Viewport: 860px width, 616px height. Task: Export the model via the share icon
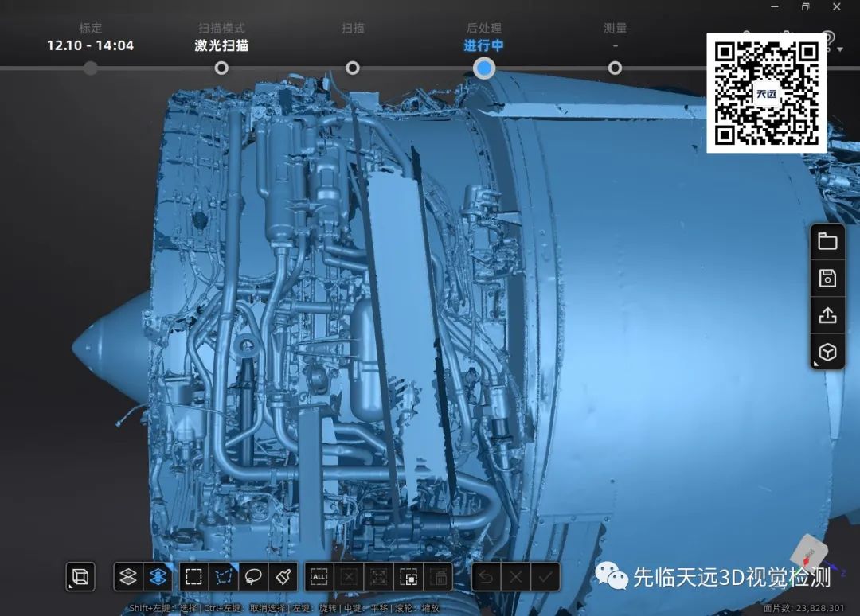pos(827,314)
